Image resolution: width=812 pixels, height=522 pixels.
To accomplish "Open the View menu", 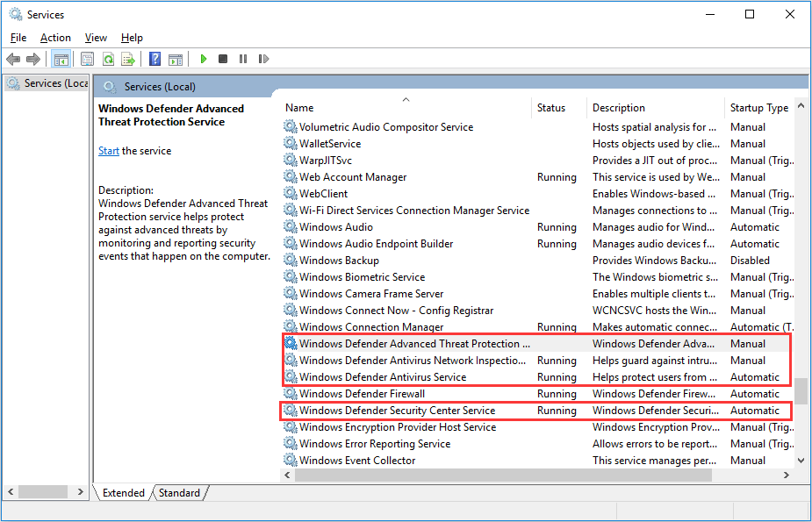I will pos(96,38).
